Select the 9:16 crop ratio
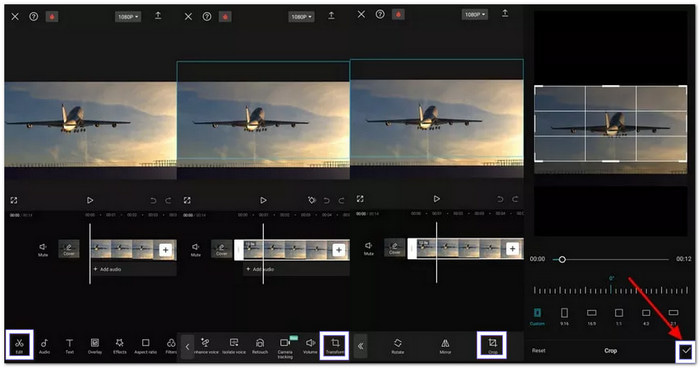700x368 pixels. 564,316
